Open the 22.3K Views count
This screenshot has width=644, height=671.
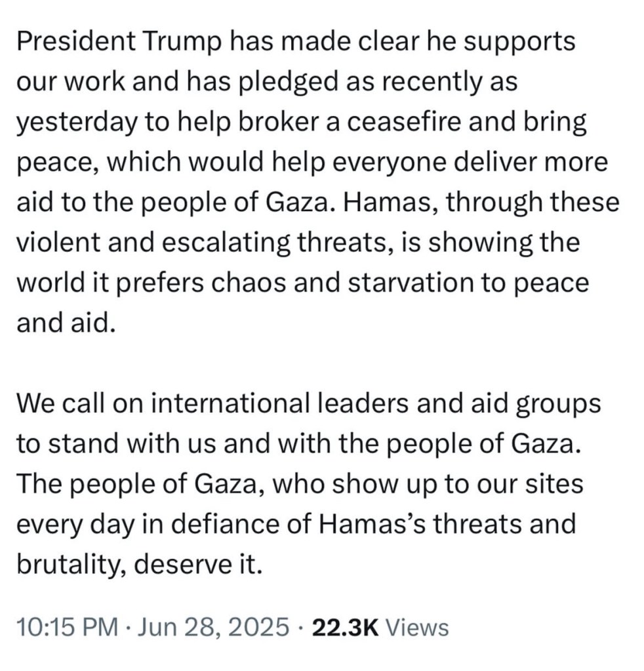tap(380, 627)
